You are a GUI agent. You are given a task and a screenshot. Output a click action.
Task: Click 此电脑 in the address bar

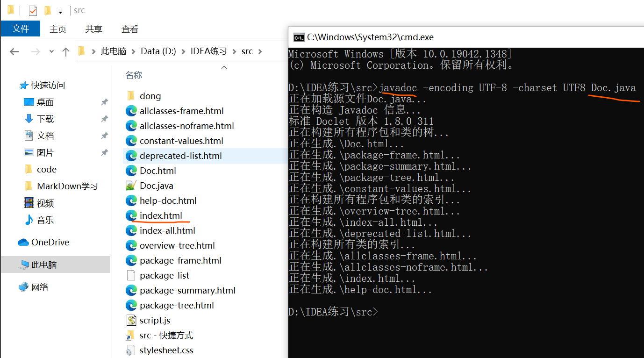click(114, 51)
